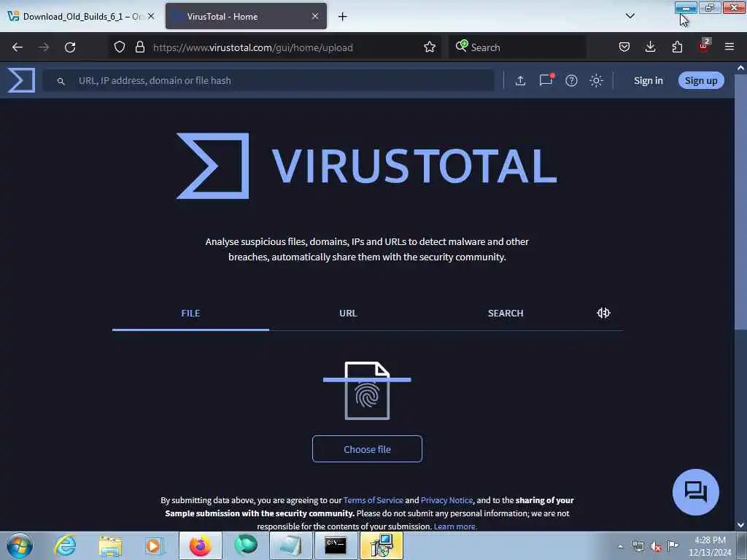Open the API brackets icon beside SEARCH tab
The image size is (747, 560).
tap(603, 313)
